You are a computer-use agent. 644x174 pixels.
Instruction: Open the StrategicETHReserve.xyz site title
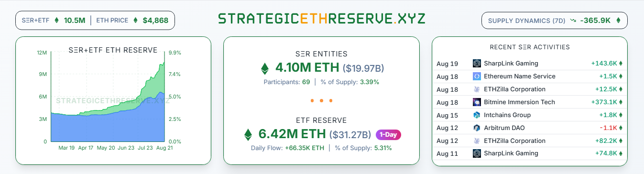tap(322, 19)
